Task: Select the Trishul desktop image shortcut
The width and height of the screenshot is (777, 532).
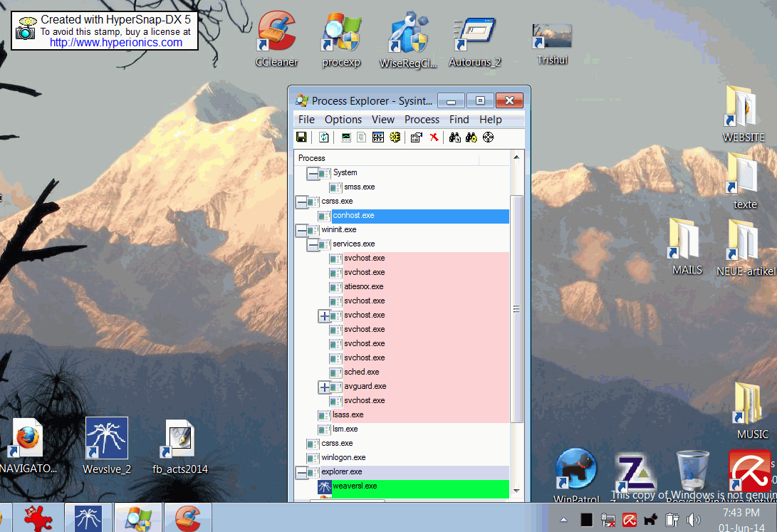Action: tap(552, 45)
